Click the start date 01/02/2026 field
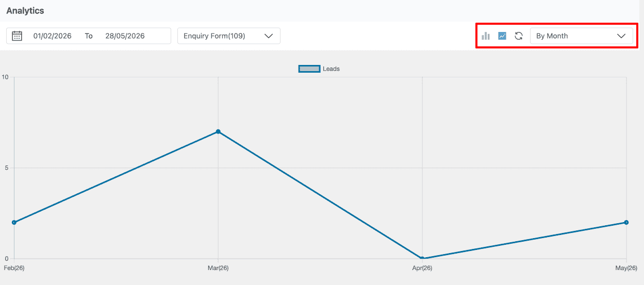This screenshot has width=644, height=285. (52, 36)
